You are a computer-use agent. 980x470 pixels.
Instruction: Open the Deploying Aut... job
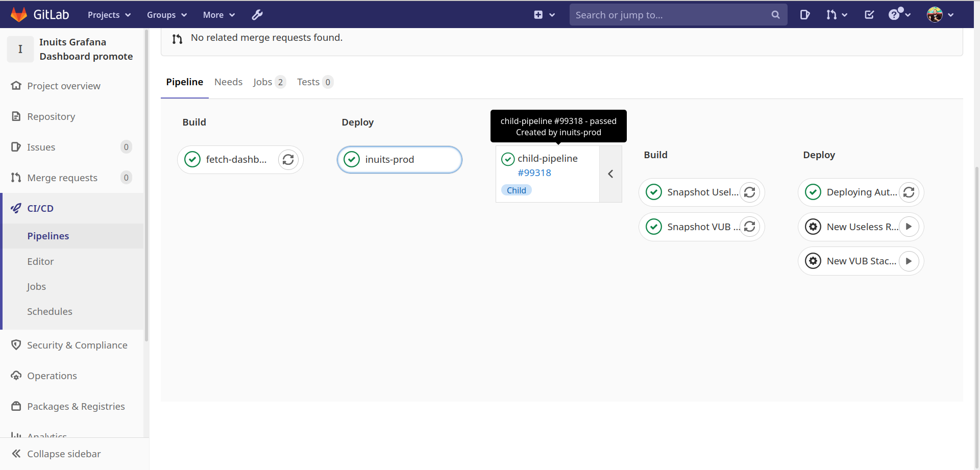[862, 192]
